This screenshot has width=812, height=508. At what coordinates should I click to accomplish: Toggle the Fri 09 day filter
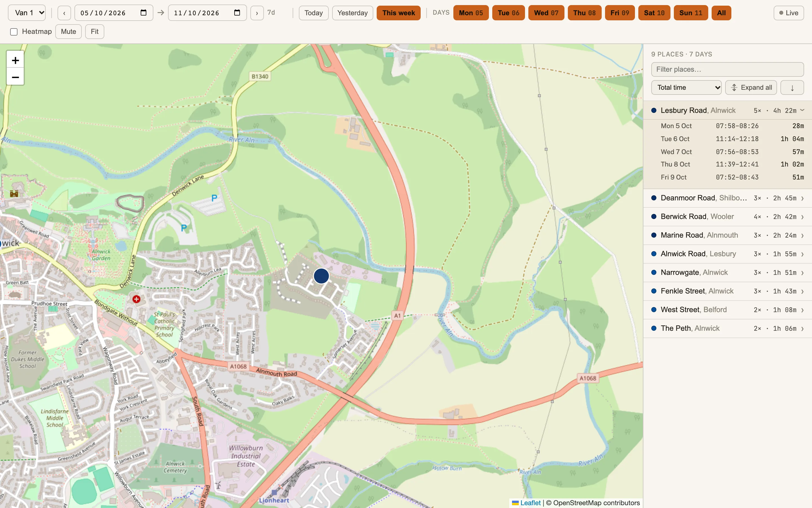(620, 13)
